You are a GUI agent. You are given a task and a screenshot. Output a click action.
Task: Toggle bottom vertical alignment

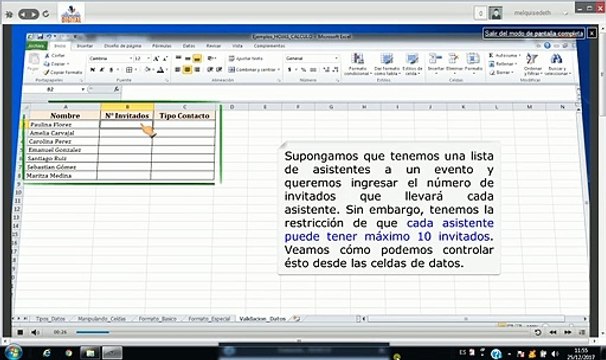[x=197, y=58]
